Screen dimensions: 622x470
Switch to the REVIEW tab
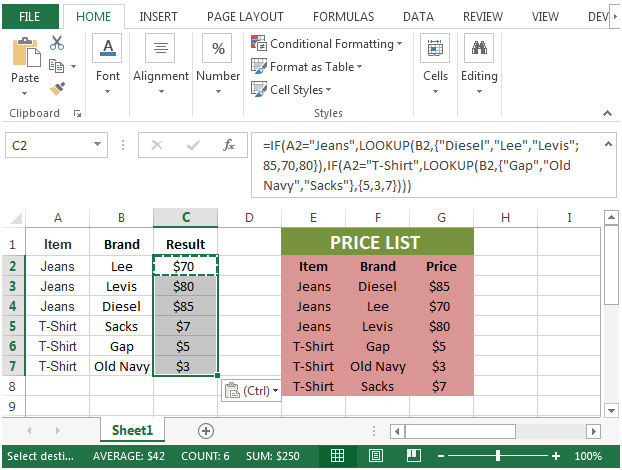point(483,17)
